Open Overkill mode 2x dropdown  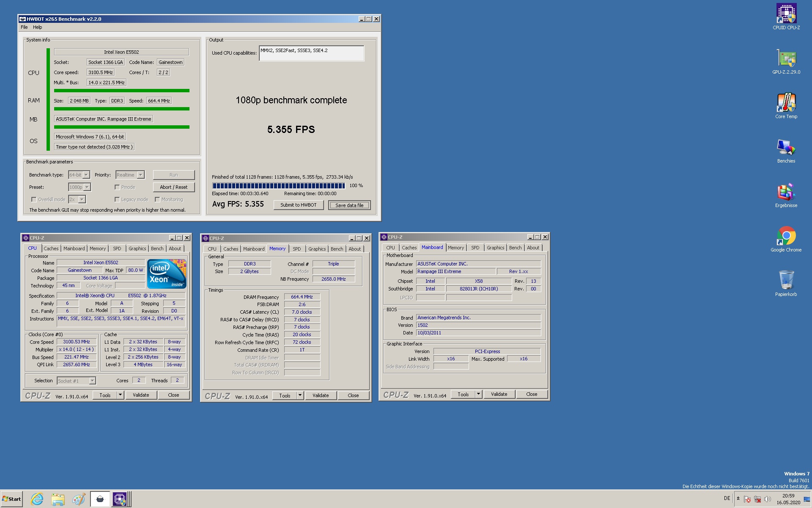[x=77, y=199]
